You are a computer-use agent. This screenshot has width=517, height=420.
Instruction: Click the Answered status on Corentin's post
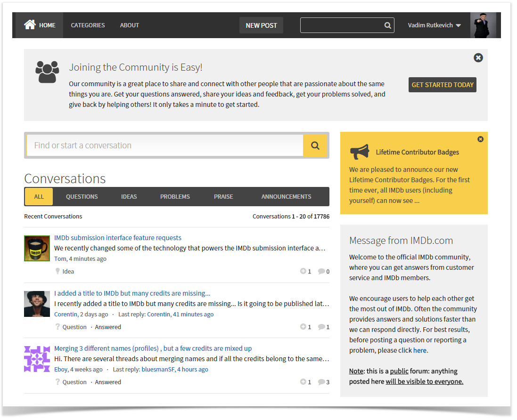108,327
